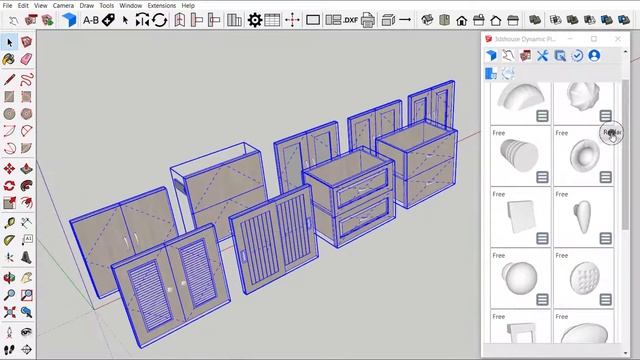This screenshot has width=640, height=360.
Task: Click the mirror flip icon in top toolbar
Action: click(142, 20)
